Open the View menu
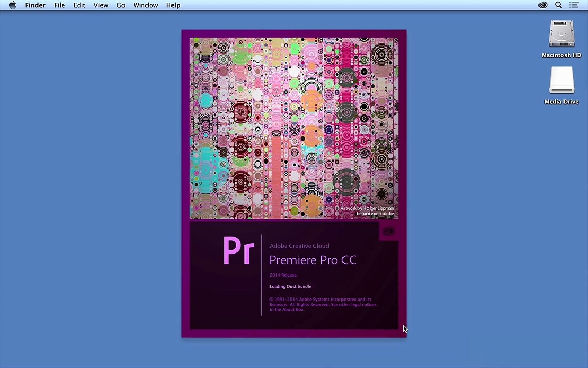 [x=101, y=5]
